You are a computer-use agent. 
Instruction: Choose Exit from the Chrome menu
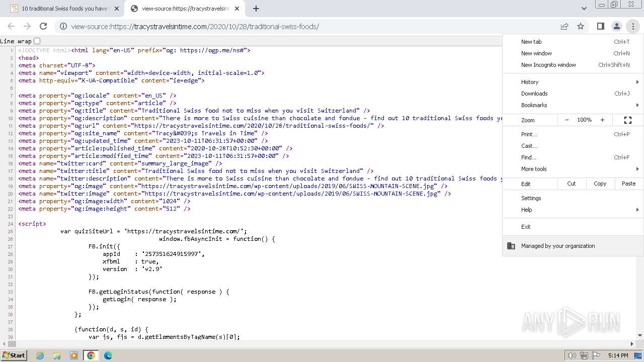click(573, 227)
